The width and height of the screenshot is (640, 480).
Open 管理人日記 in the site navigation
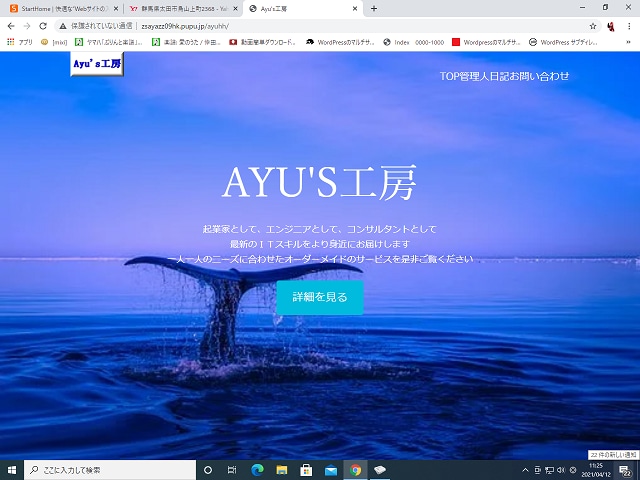pyautogui.click(x=484, y=76)
